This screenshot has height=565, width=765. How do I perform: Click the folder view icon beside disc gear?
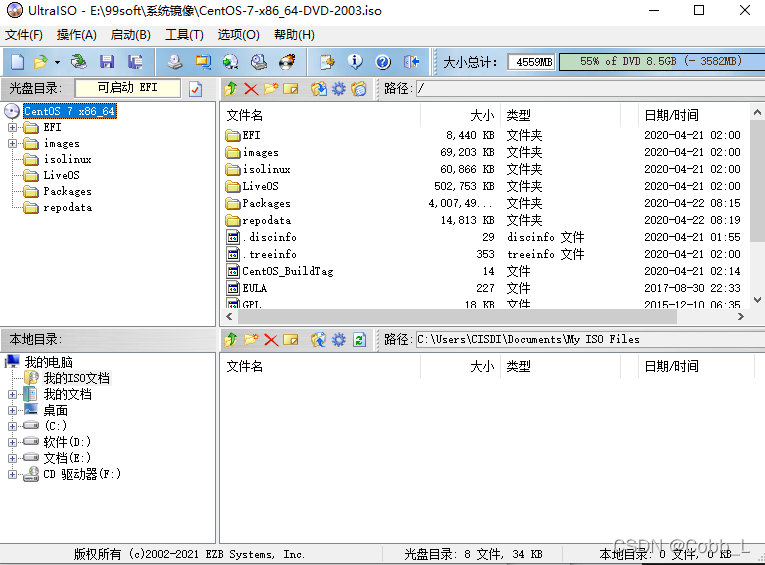click(359, 89)
